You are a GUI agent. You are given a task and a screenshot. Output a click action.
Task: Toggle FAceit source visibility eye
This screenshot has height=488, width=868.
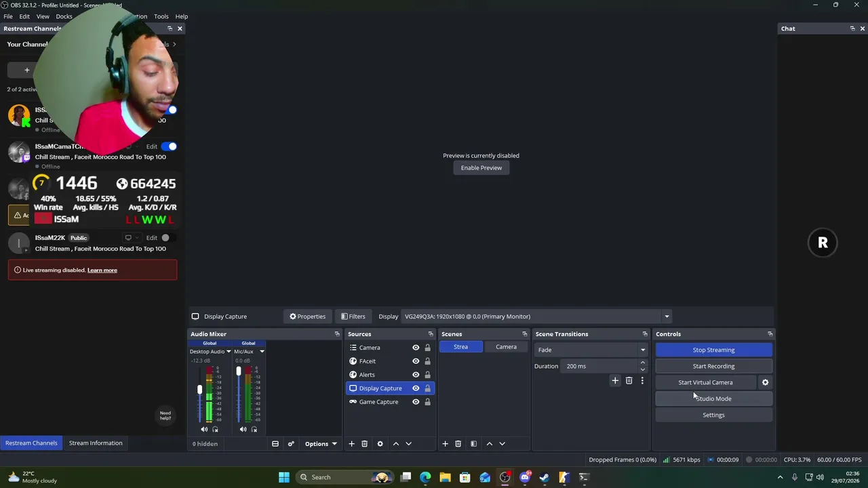click(x=416, y=361)
